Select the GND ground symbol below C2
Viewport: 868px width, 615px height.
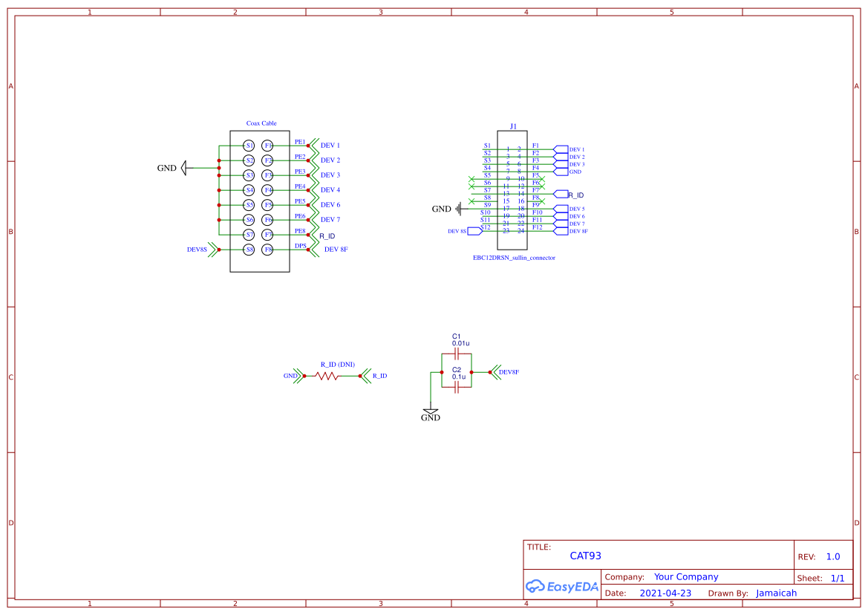point(431,412)
